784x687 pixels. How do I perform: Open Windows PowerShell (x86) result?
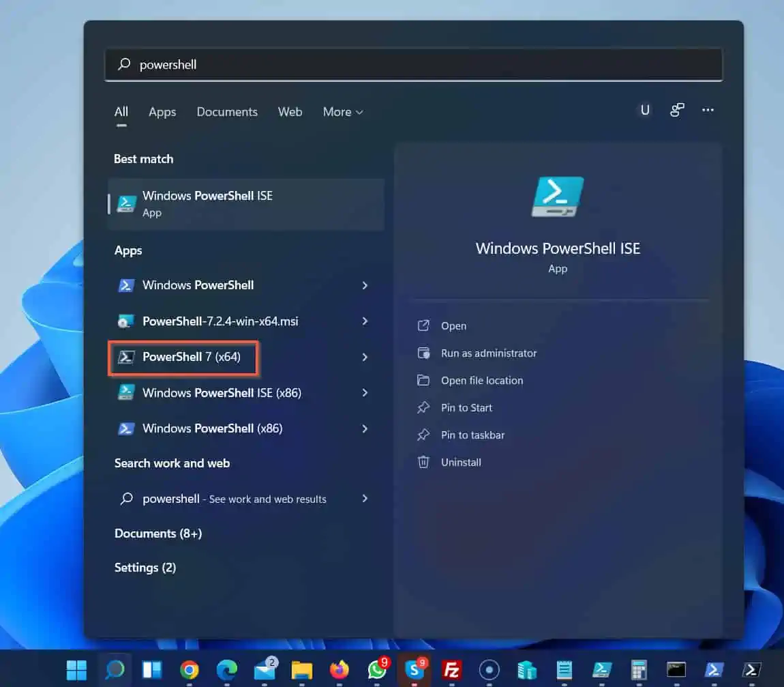click(211, 428)
